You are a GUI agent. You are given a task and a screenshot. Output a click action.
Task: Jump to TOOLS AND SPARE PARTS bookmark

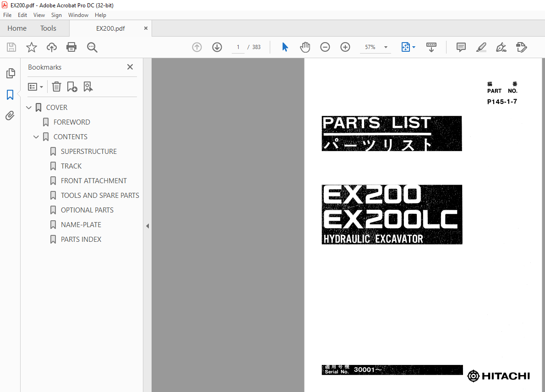(100, 195)
